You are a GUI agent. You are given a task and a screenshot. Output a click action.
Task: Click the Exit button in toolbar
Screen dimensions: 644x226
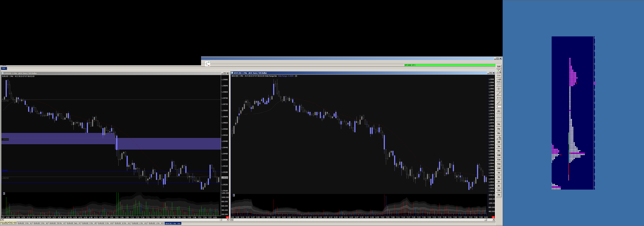pos(499,67)
